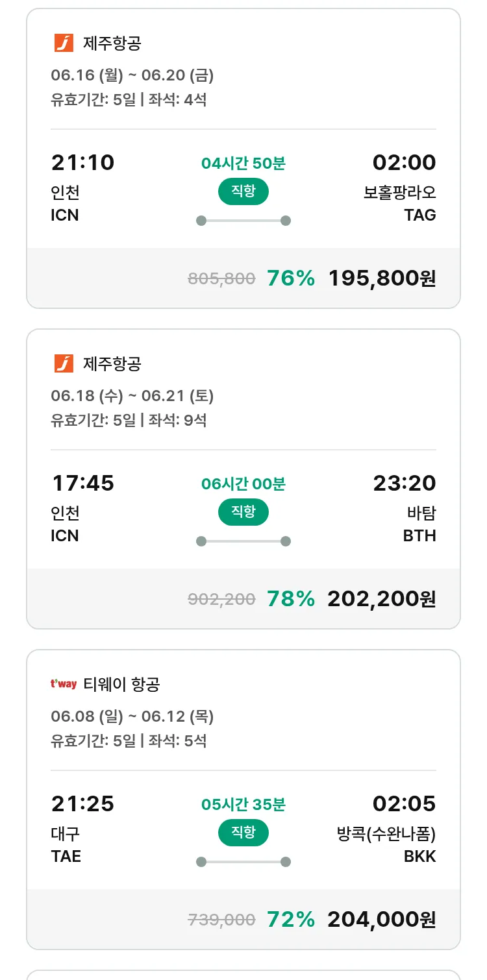Click the 76% discount label
This screenshot has width=487, height=980.
click(291, 278)
